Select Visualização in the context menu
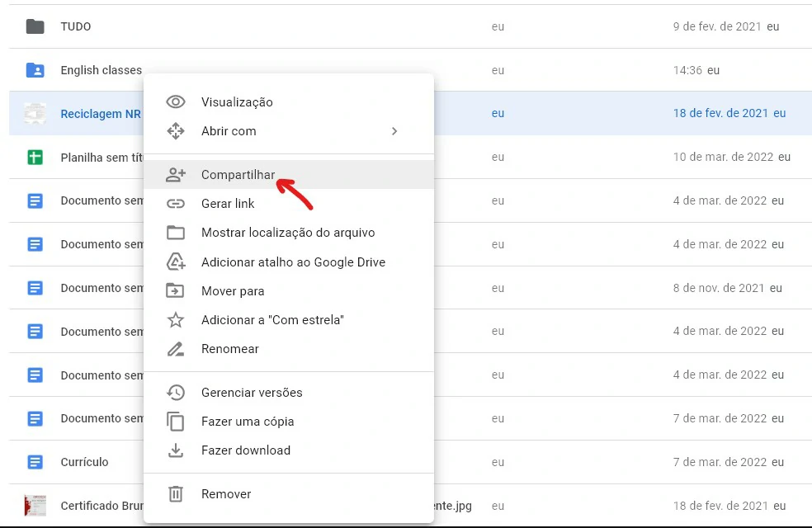The height and width of the screenshot is (528, 812). click(x=289, y=102)
